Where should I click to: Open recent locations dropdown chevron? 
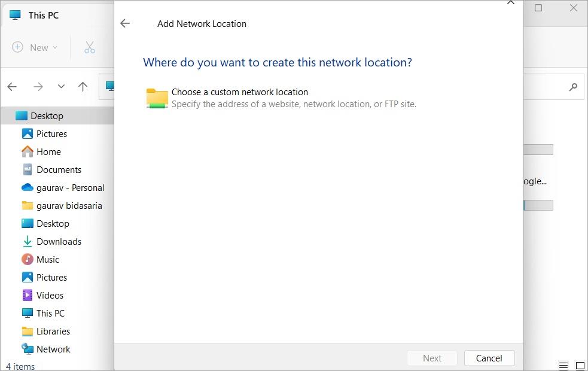coord(61,87)
